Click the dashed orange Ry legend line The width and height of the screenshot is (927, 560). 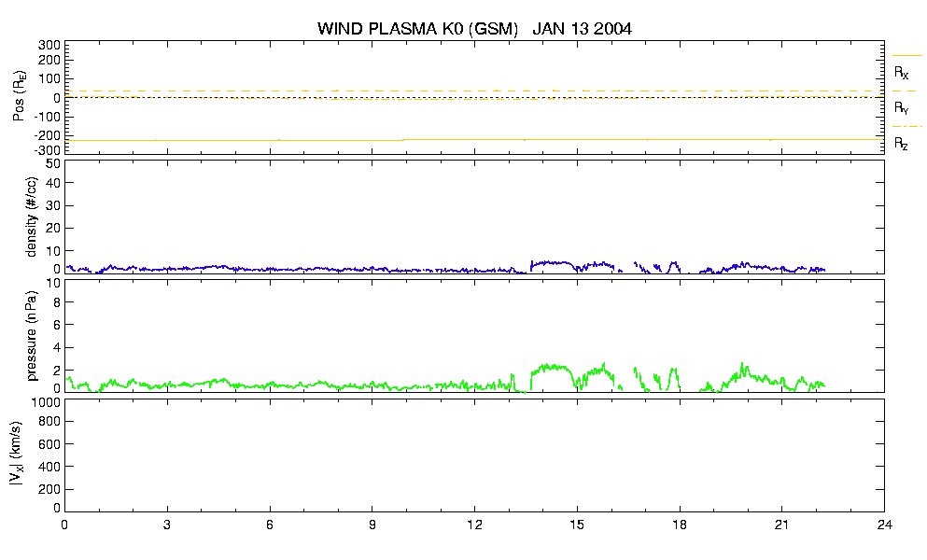pos(906,91)
